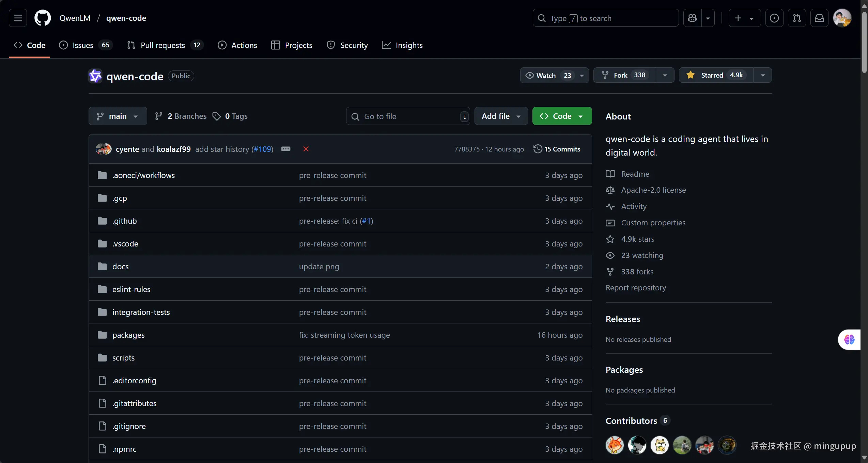Click the Go to file search box
The height and width of the screenshot is (463, 868).
coord(408,116)
